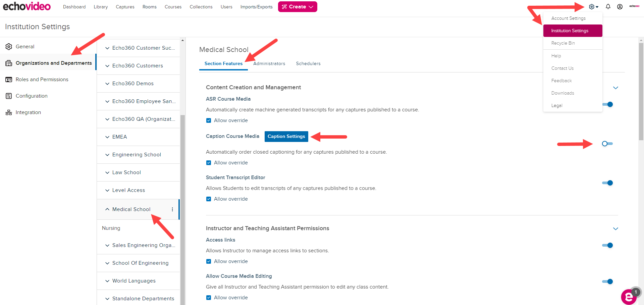Click the Organizations and Departments building icon
This screenshot has height=305, width=644.
pos(9,63)
